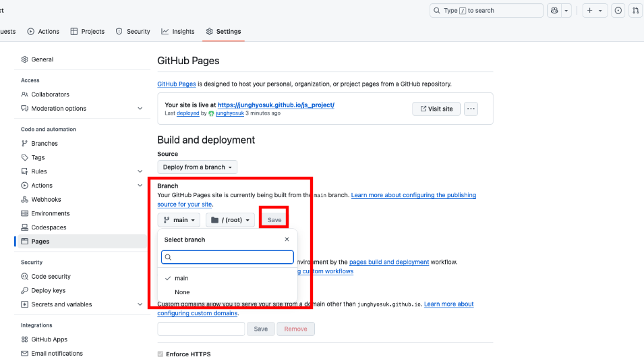Screen dimensions: 644x357
Task: Click the Branches git-branch icon
Action: [x=25, y=143]
